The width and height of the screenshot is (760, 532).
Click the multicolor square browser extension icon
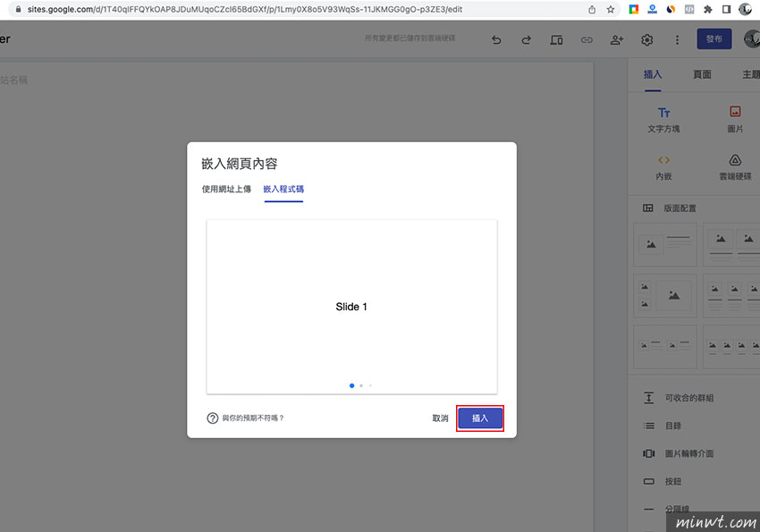pos(634,9)
